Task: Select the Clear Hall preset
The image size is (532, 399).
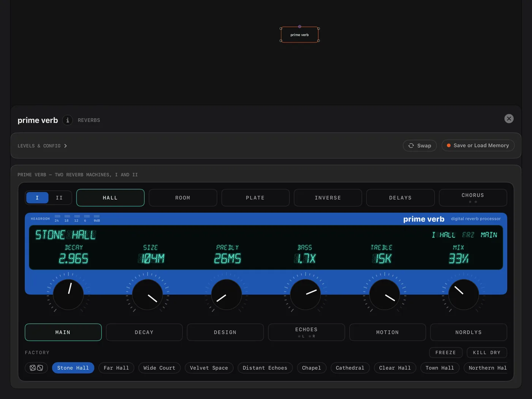Action: click(x=395, y=368)
